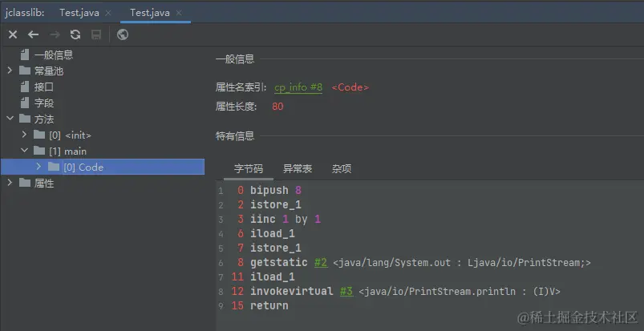Click the return instruction
Viewport: 644px width, 331px height.
269,305
